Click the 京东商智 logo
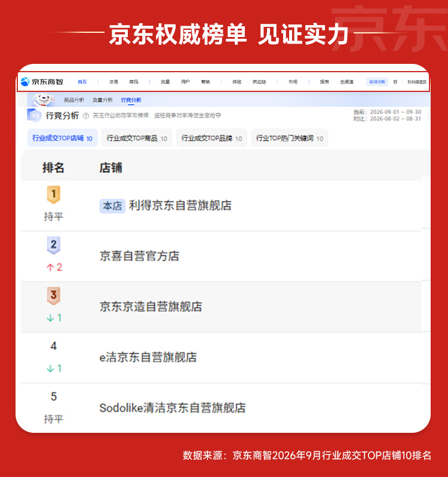 click(42, 82)
